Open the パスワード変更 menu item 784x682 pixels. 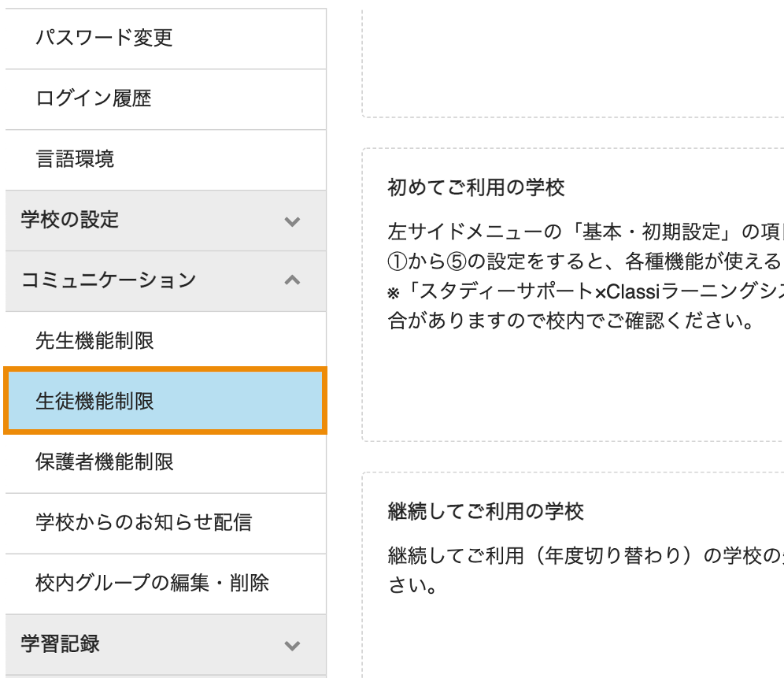click(x=165, y=39)
